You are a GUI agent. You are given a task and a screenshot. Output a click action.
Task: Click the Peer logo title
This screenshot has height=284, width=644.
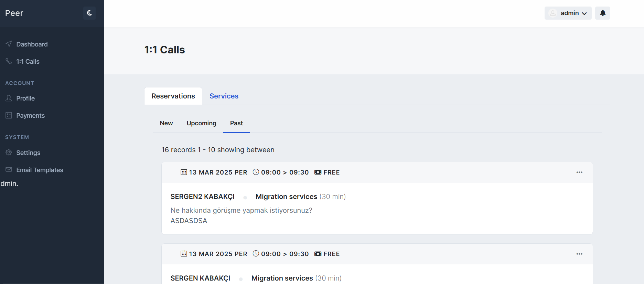pos(14,13)
